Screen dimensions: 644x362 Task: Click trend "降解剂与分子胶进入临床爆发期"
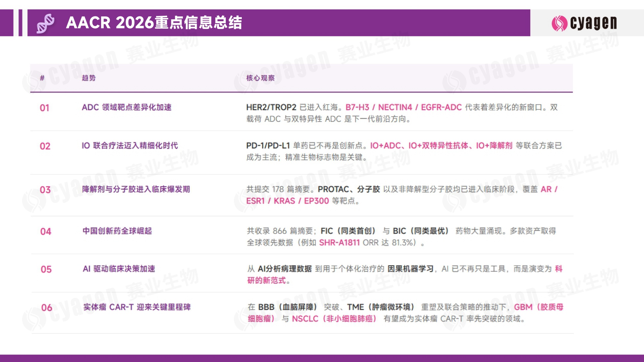click(136, 189)
